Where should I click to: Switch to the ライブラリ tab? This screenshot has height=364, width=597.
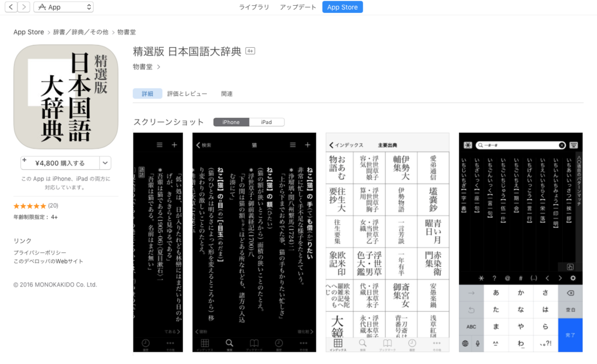tap(254, 7)
